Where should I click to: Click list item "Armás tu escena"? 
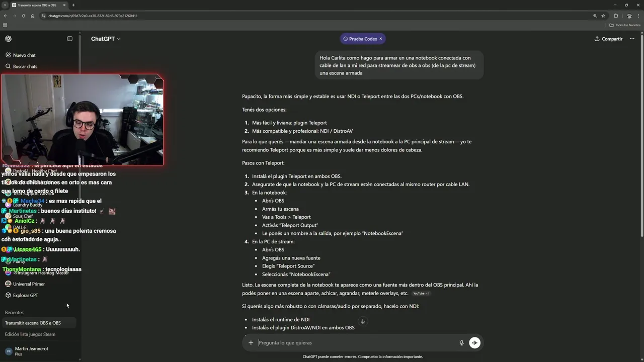[280, 209]
